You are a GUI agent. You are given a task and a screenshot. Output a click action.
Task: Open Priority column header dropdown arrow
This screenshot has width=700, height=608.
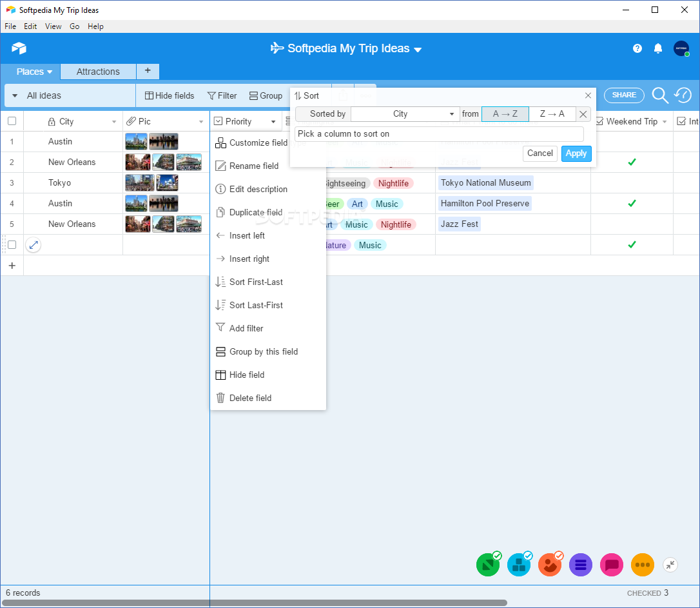point(273,121)
